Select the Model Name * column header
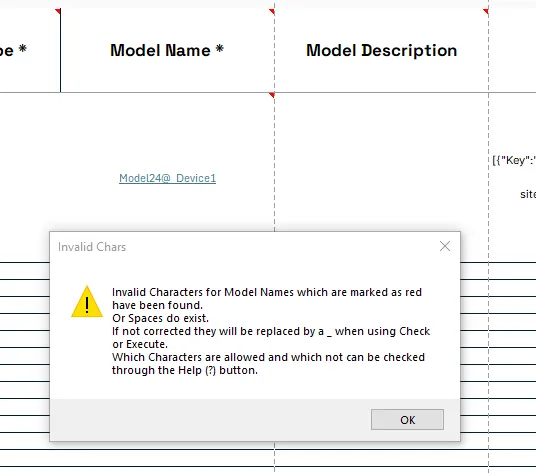Viewport: 536px width, 473px height. (x=168, y=50)
